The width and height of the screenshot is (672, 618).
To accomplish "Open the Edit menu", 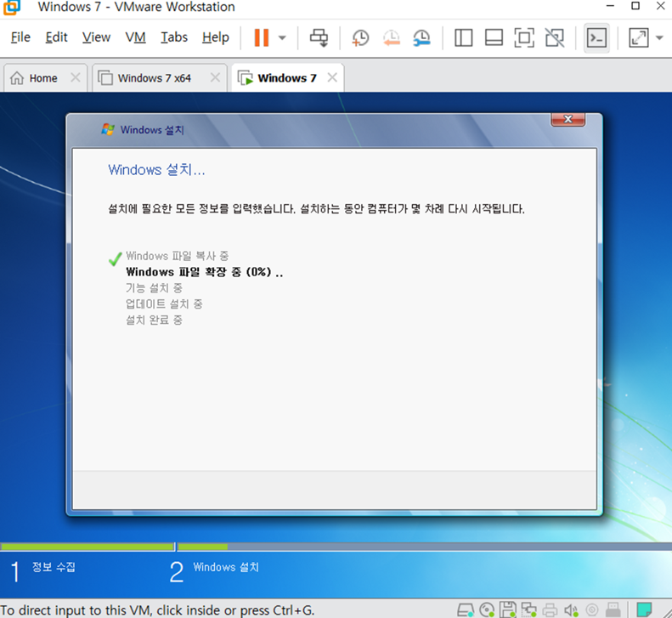I will point(57,37).
